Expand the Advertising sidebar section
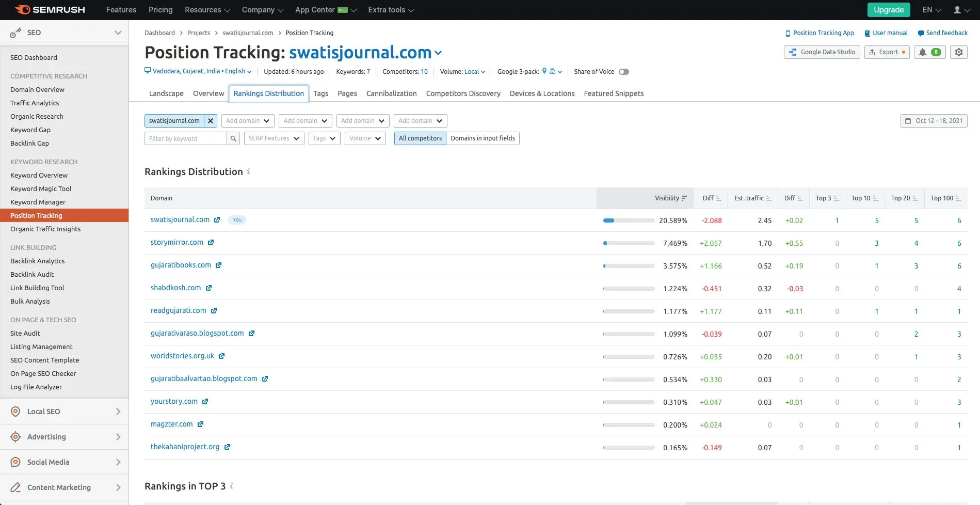Viewport: 980px width, 505px height. 64,437
